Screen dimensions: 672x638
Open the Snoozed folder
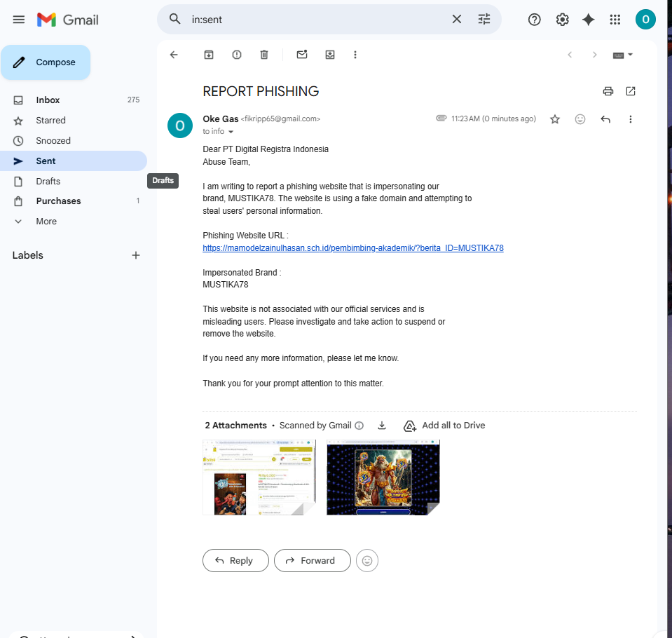[74, 141]
